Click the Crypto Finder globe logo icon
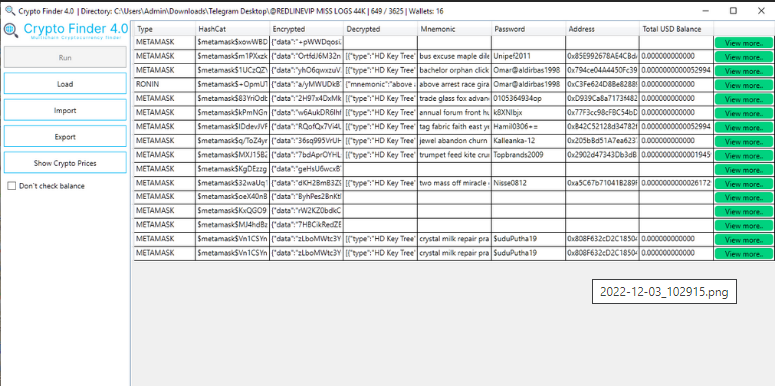The image size is (775, 386). coord(11,30)
